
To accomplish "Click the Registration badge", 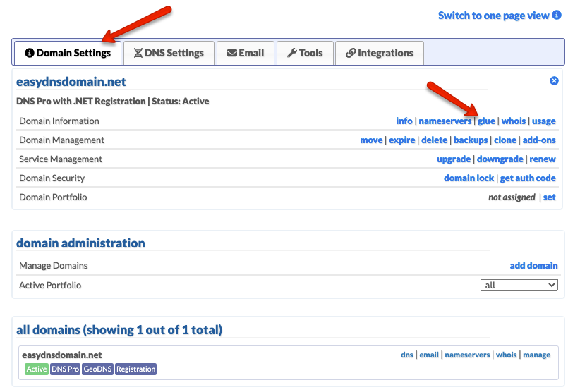I will [135, 369].
